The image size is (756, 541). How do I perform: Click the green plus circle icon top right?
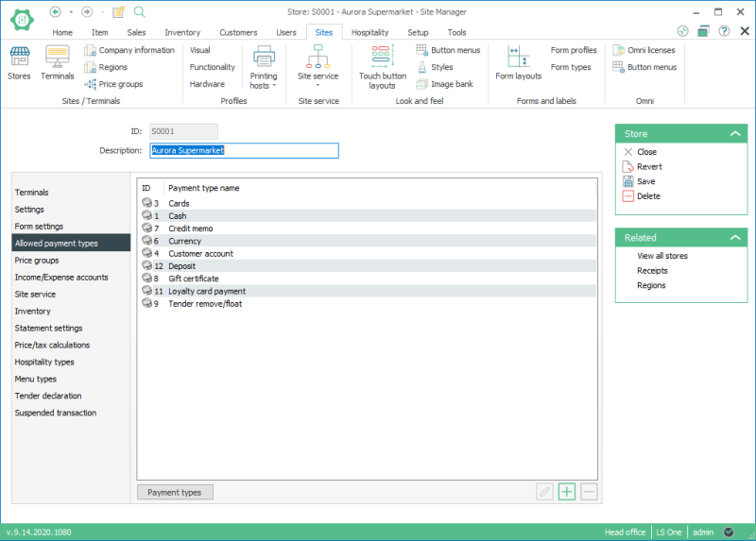click(x=682, y=31)
